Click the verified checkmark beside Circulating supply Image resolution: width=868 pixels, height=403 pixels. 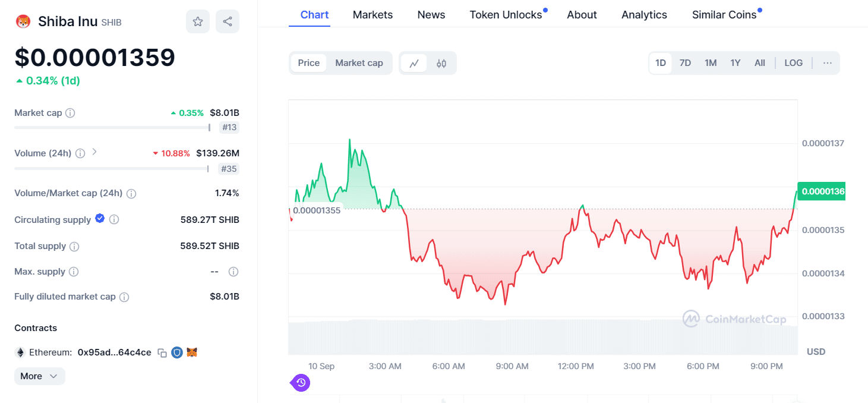[x=99, y=219]
